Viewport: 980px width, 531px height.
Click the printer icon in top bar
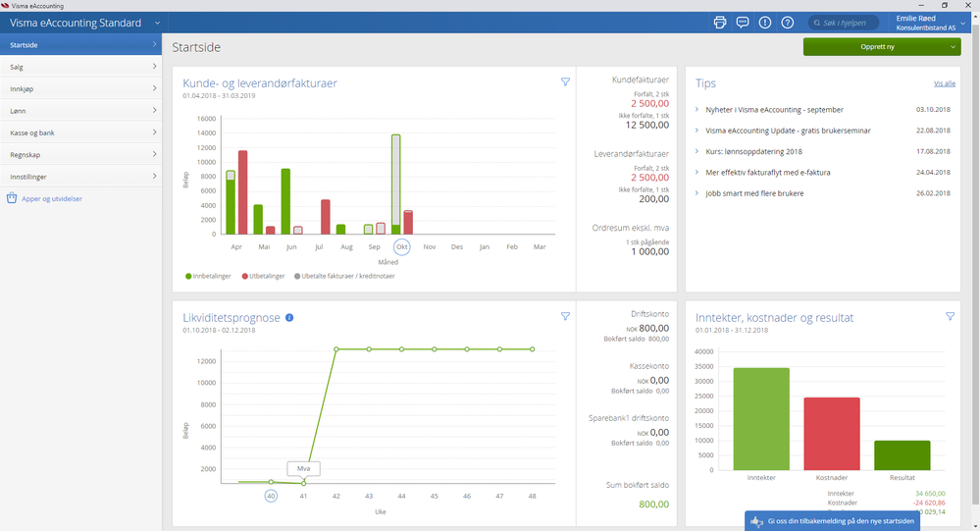pyautogui.click(x=720, y=23)
